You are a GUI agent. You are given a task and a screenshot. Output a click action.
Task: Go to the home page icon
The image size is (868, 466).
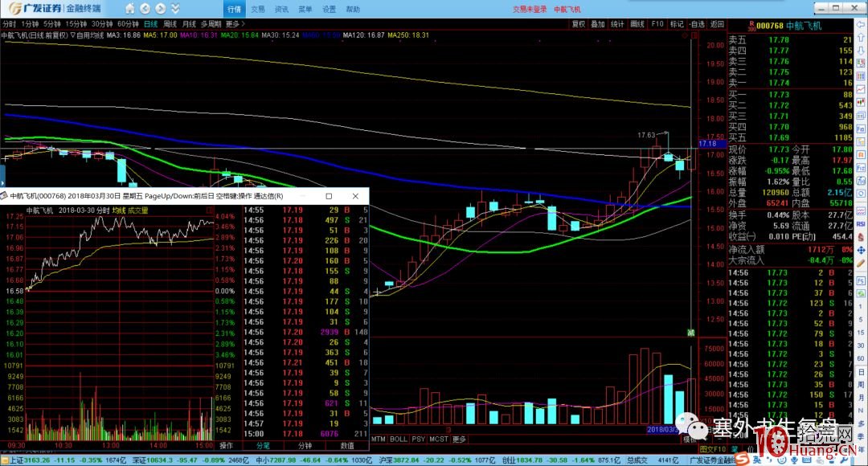(129, 9)
